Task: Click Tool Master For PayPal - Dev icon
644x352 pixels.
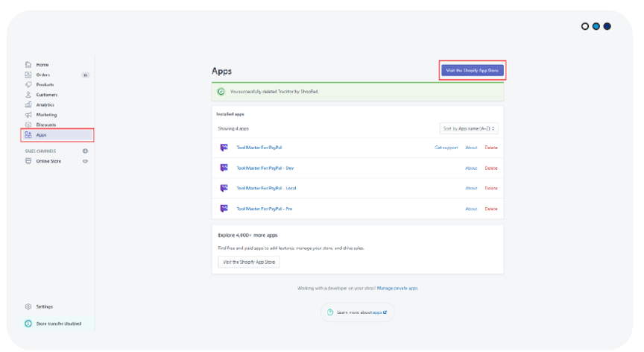Action: click(x=224, y=168)
